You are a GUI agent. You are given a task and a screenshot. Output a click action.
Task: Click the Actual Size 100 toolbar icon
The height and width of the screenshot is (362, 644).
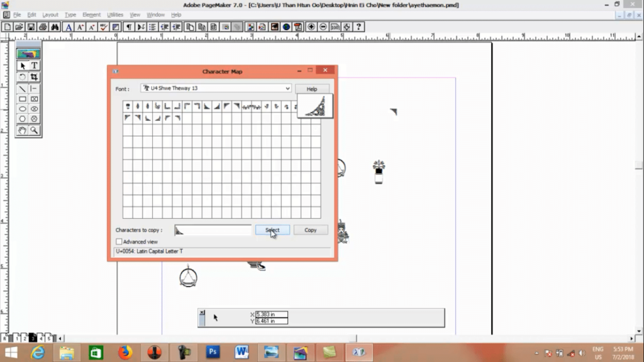click(335, 27)
